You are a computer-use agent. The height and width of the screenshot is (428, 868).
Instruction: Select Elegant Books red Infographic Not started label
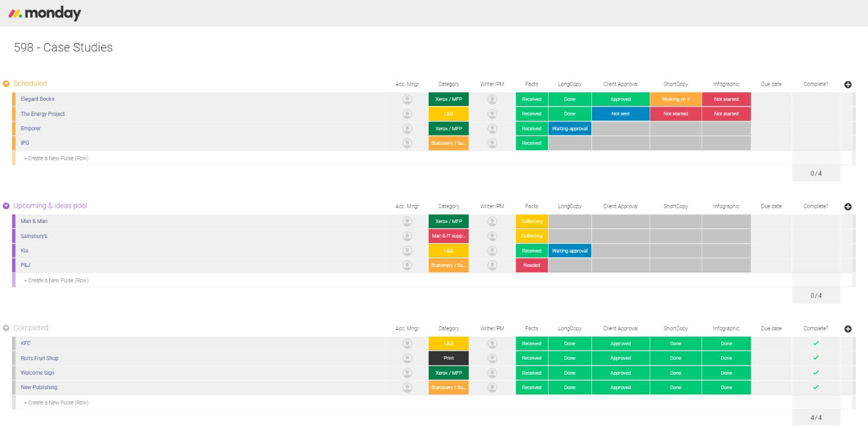click(x=726, y=100)
